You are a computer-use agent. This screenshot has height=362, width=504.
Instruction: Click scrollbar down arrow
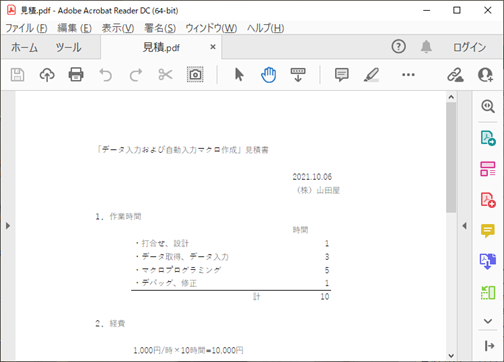coord(451,356)
